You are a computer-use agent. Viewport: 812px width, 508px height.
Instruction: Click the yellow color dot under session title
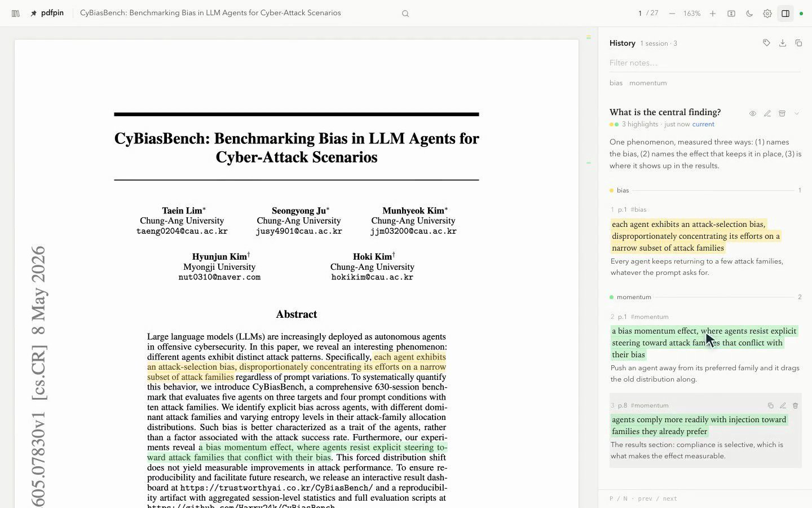[x=611, y=124]
